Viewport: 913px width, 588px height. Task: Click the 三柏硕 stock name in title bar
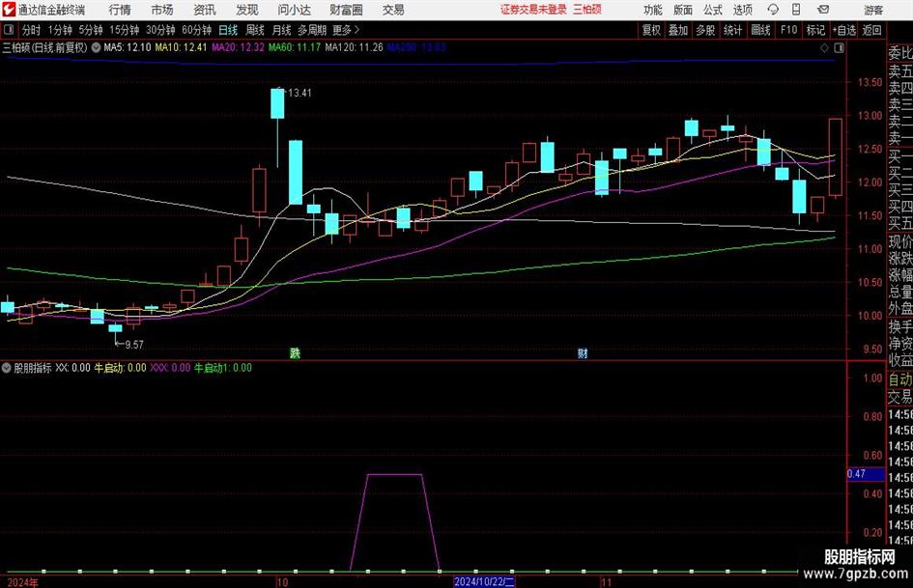click(587, 10)
